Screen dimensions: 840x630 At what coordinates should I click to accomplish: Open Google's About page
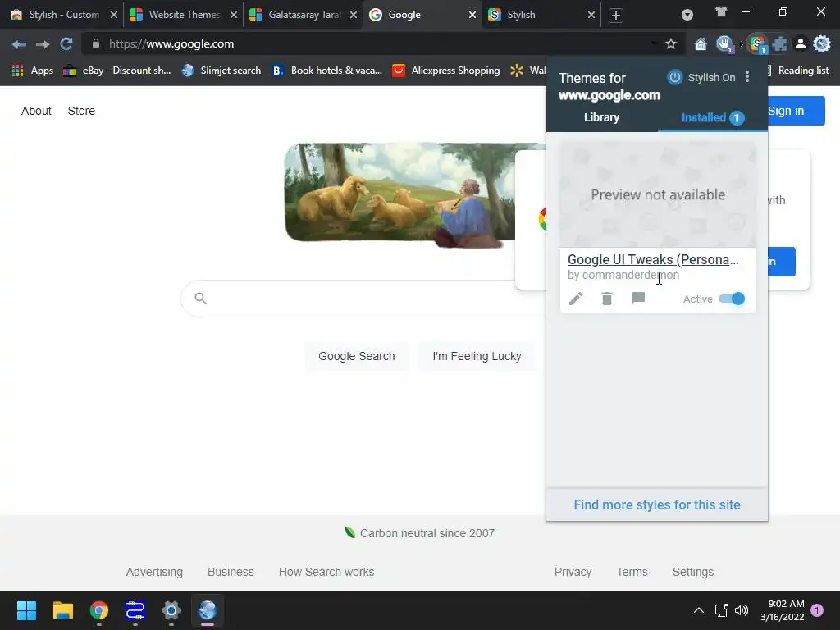[x=36, y=111]
